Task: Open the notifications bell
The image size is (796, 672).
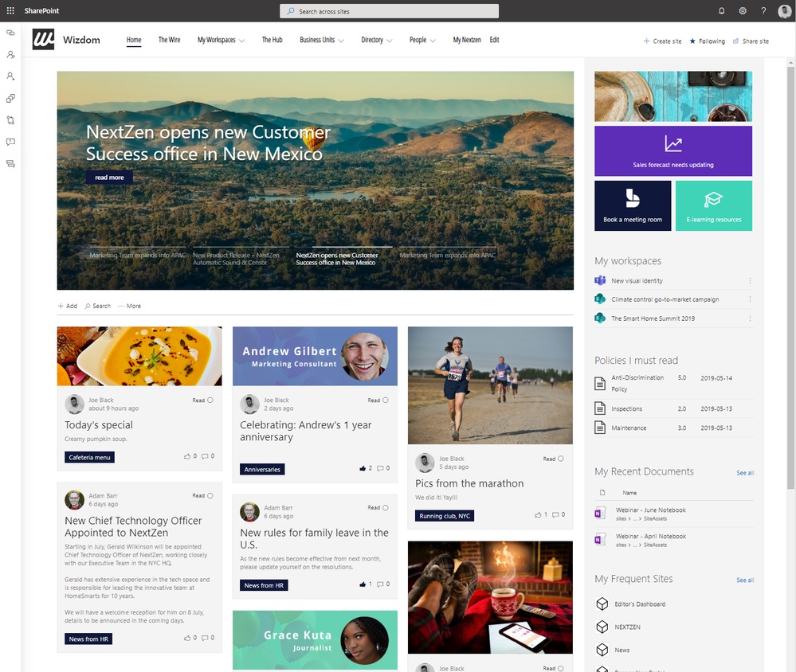Action: coord(721,10)
